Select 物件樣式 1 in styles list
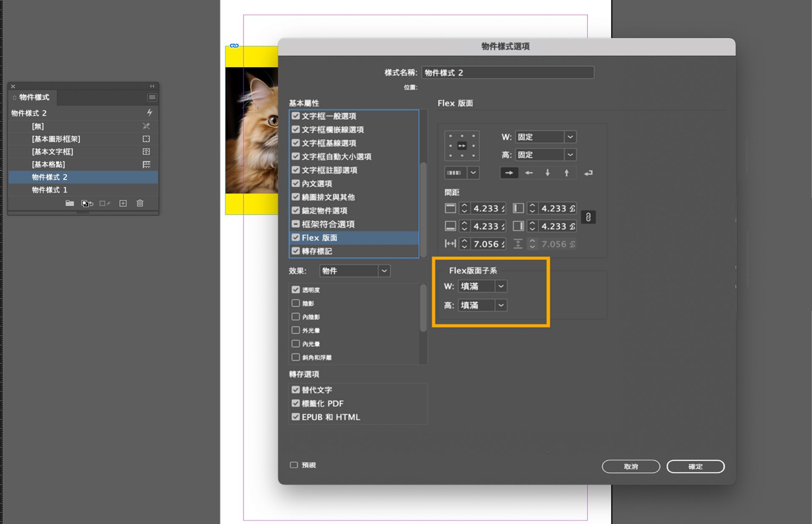The height and width of the screenshot is (524, 812). [49, 190]
